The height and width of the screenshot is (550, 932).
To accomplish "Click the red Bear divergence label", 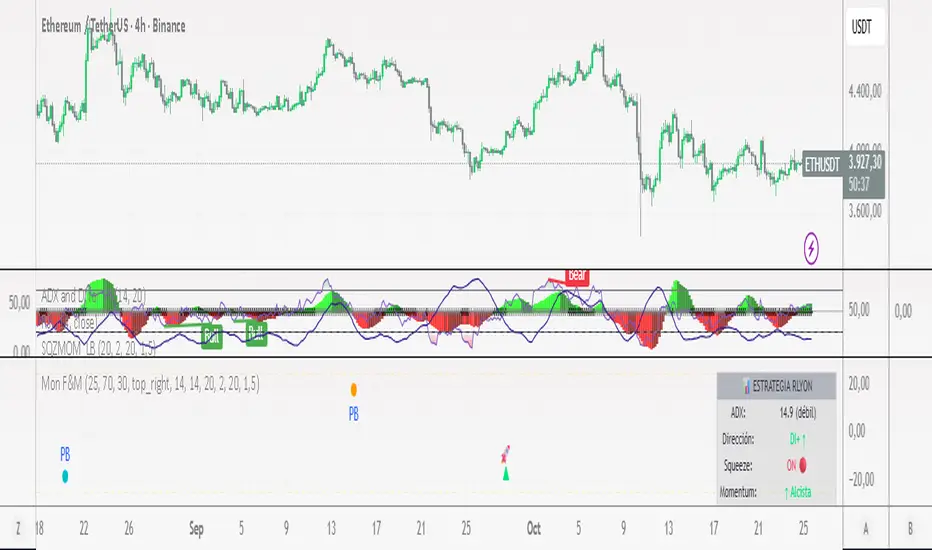I will click(x=577, y=276).
